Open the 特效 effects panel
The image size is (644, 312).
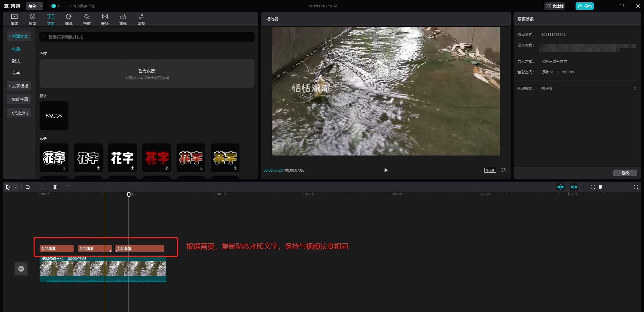point(87,19)
